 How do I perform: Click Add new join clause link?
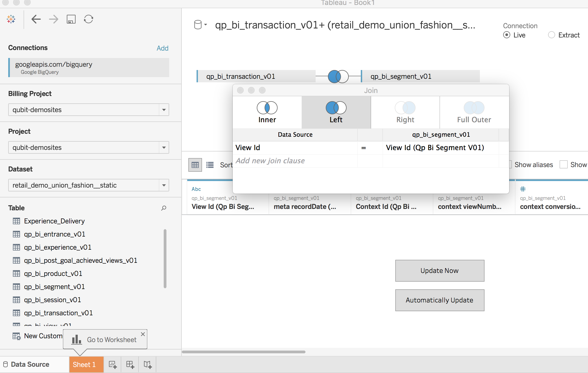coord(270,161)
